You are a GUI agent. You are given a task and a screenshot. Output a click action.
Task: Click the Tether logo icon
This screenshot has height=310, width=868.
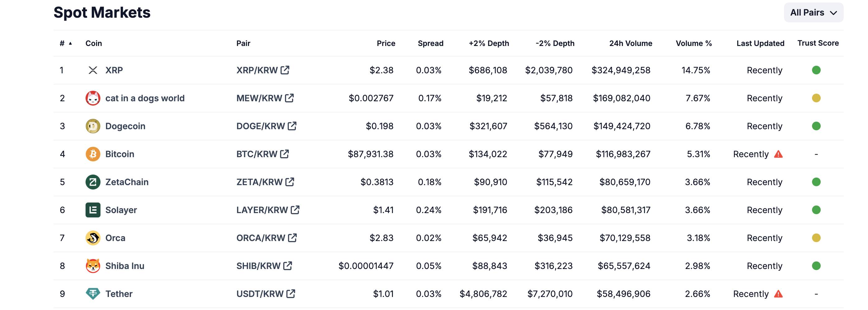pos(93,294)
